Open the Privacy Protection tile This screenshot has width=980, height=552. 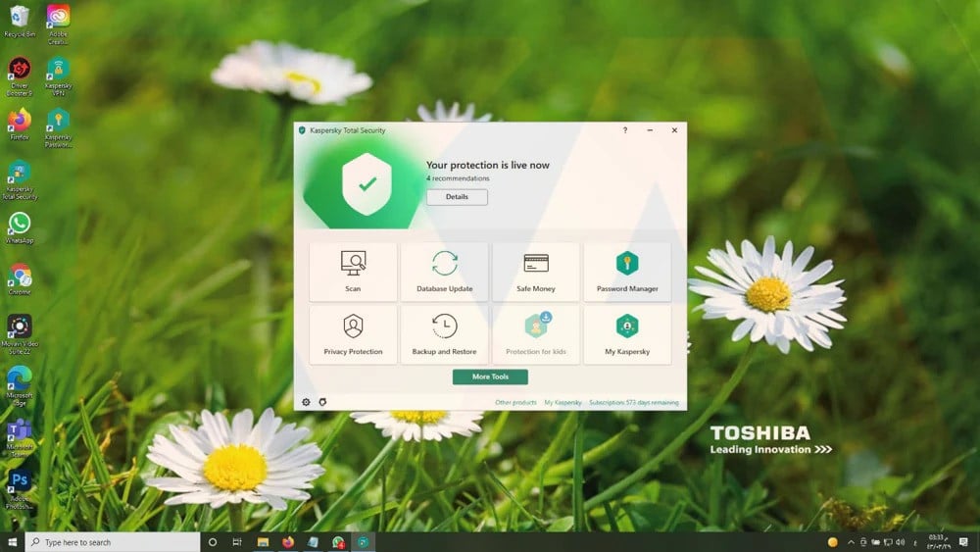pos(353,335)
